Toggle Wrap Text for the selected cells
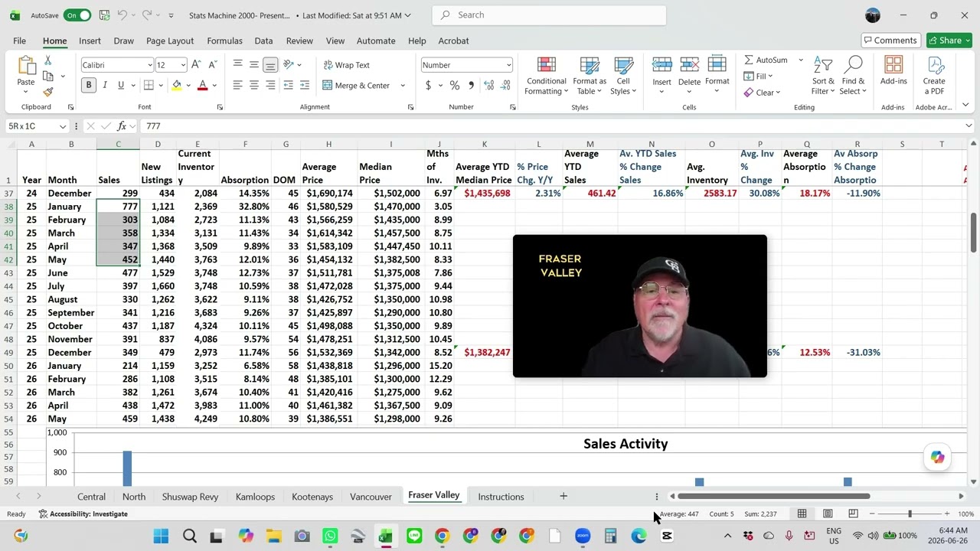The image size is (980, 551). pyautogui.click(x=347, y=65)
